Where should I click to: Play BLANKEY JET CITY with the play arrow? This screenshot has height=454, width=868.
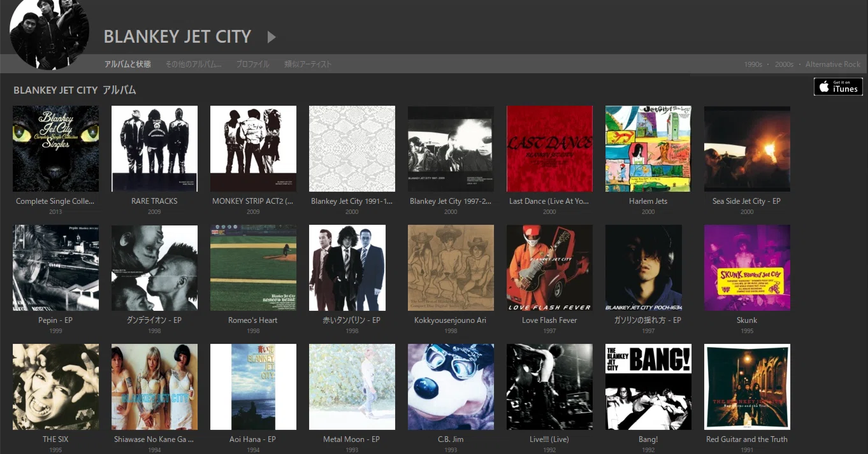271,37
